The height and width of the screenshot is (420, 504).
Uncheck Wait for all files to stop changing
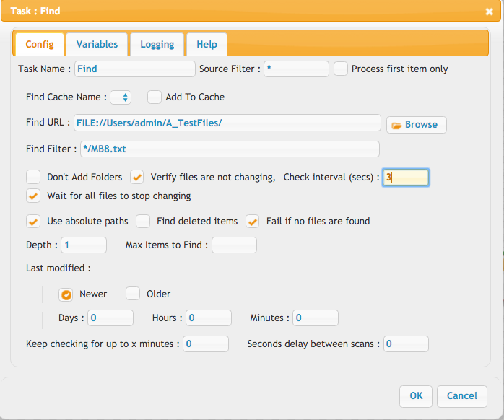33,196
